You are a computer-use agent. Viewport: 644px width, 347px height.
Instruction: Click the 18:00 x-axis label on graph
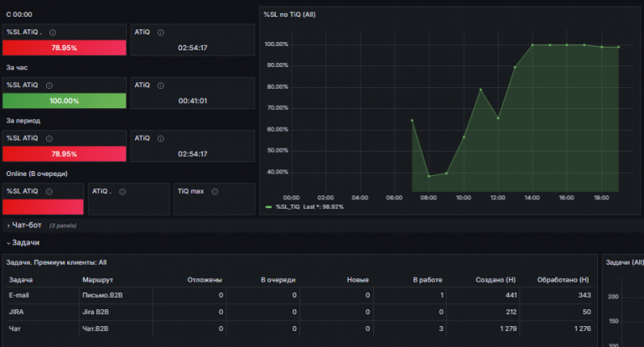[601, 198]
